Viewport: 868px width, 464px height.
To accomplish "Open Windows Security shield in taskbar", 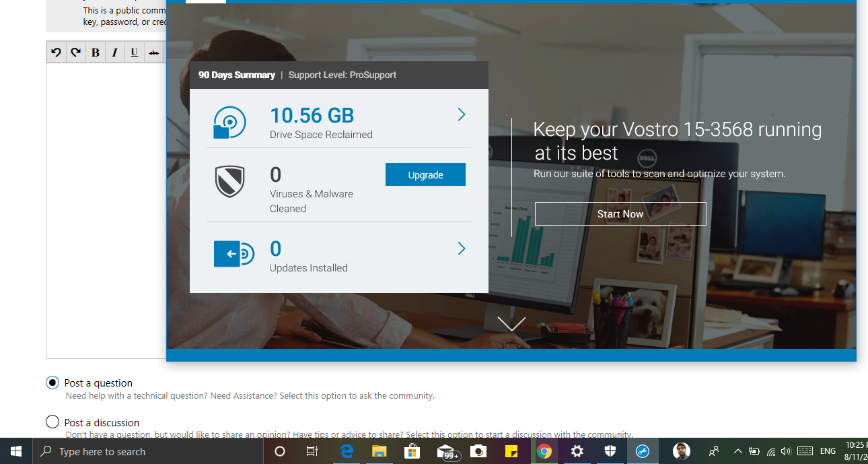I will pyautogui.click(x=610, y=451).
